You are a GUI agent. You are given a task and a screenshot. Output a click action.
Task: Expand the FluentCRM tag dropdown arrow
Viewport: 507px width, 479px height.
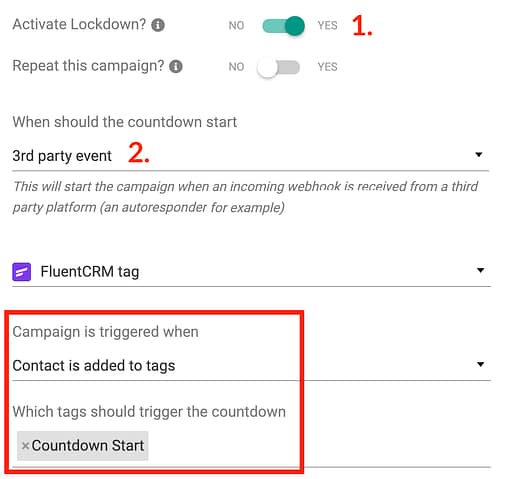[x=480, y=270]
